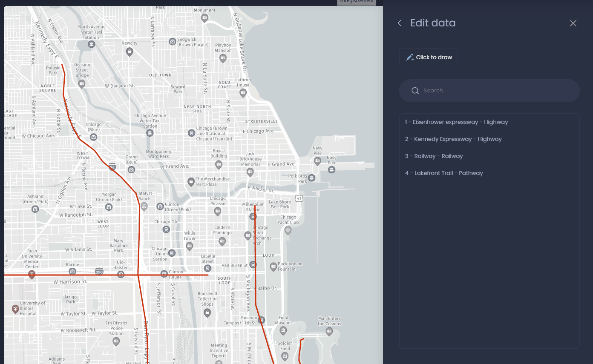
Task: Click the Division Street Bridge camera marker
Action: coord(82,83)
